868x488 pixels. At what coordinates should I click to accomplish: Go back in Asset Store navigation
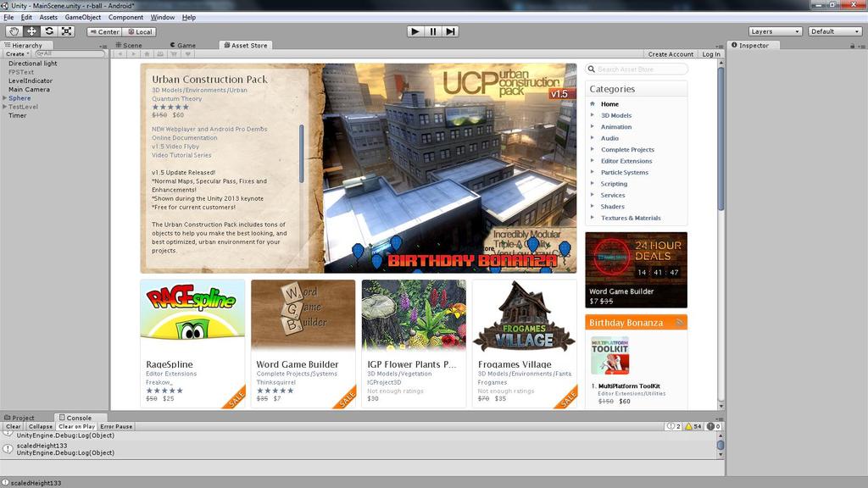pos(120,53)
